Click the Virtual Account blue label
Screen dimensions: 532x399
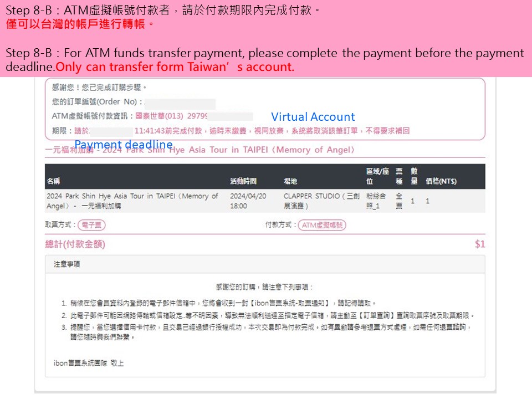pos(313,117)
